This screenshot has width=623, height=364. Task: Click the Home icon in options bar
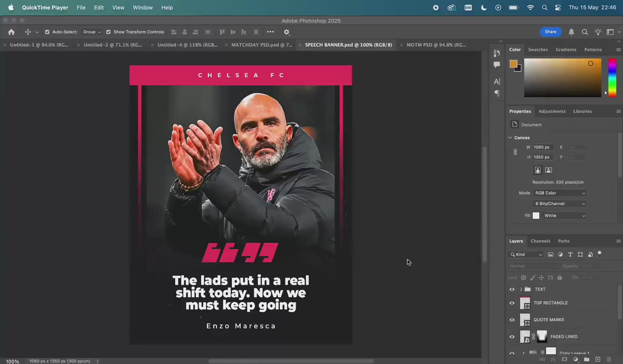pyautogui.click(x=11, y=32)
